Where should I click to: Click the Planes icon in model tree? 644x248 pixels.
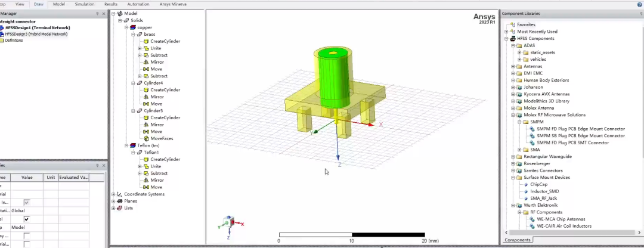(119, 201)
